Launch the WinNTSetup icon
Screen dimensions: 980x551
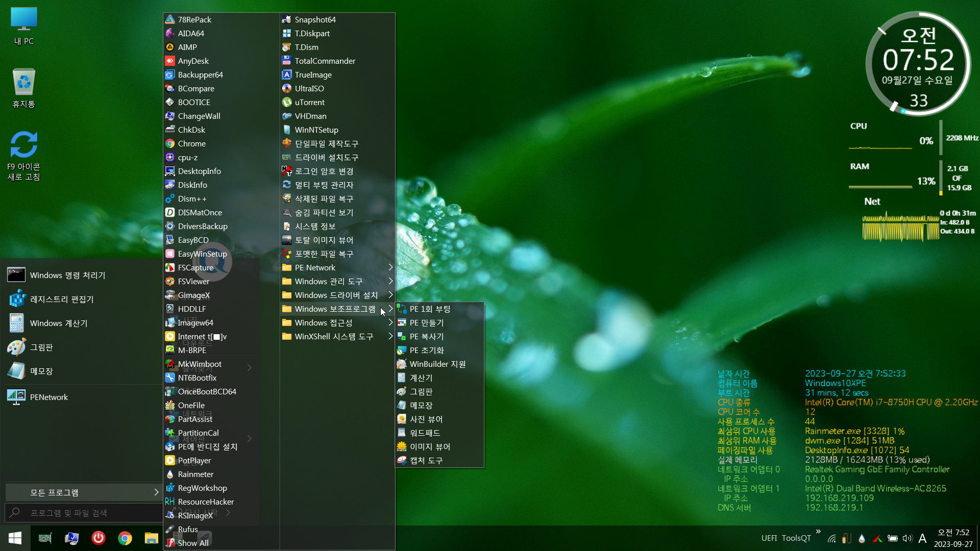pos(287,130)
